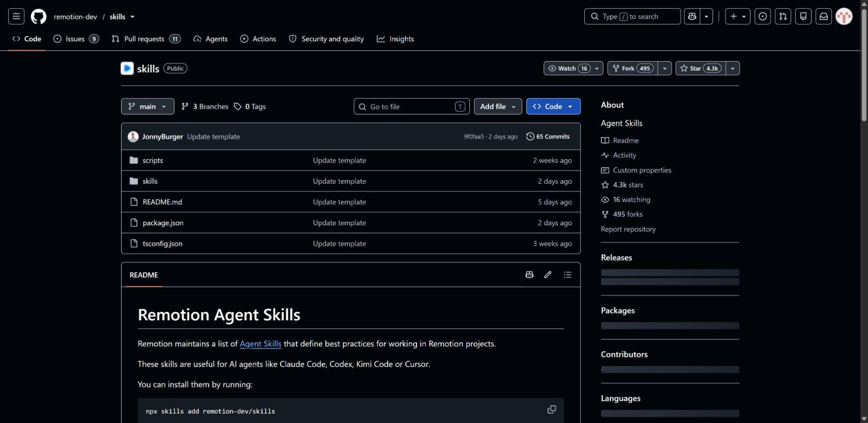
Task: Open the README.md file
Action: pos(162,202)
